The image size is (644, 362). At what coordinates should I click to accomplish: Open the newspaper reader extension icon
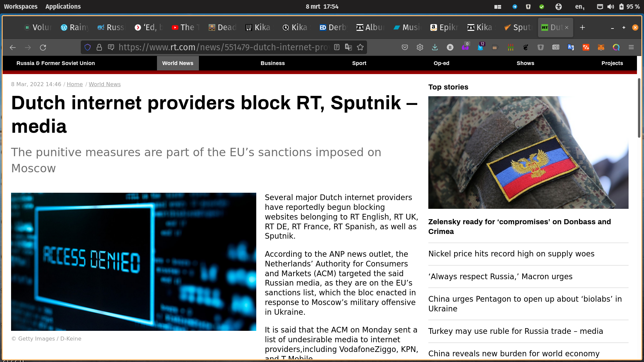pos(556,47)
